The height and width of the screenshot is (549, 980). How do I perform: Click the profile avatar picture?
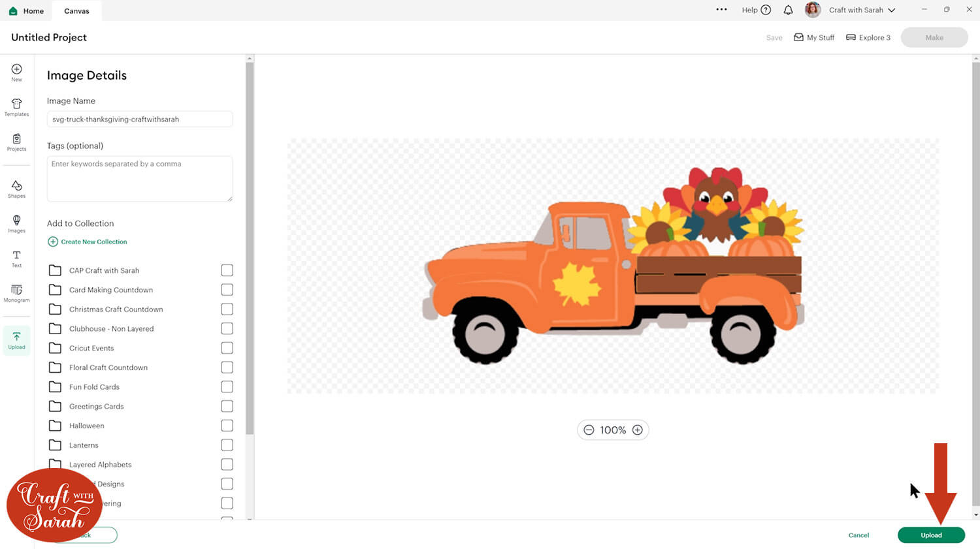[x=812, y=10]
